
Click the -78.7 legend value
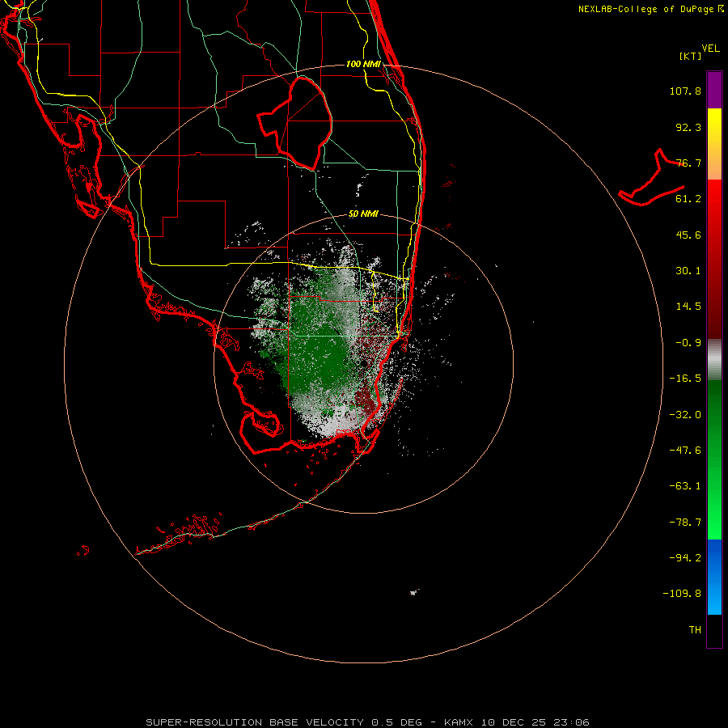pos(685,523)
